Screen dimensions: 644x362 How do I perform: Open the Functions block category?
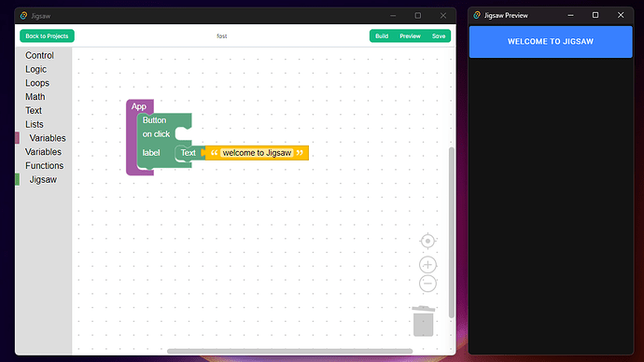point(45,166)
